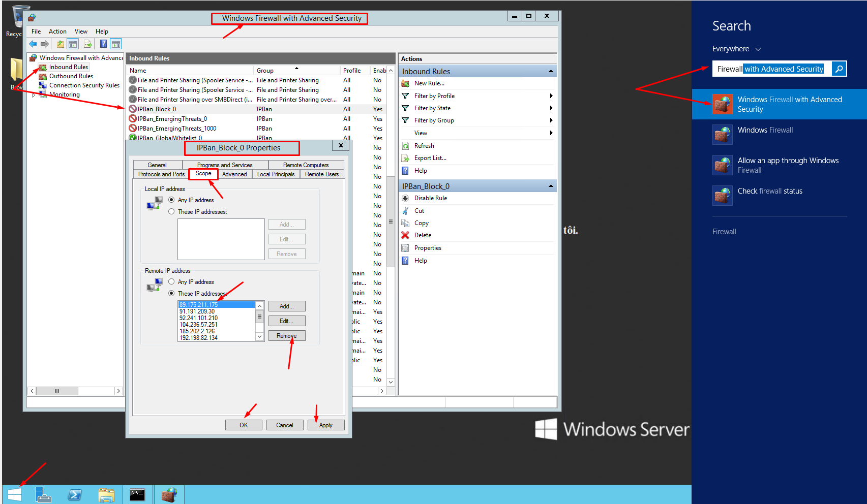Image resolution: width=867 pixels, height=504 pixels.
Task: Click the search magnifier button
Action: click(x=839, y=69)
